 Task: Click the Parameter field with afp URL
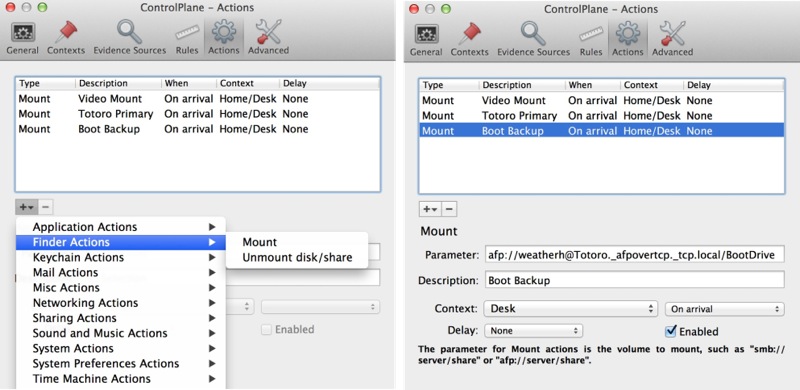(x=634, y=254)
